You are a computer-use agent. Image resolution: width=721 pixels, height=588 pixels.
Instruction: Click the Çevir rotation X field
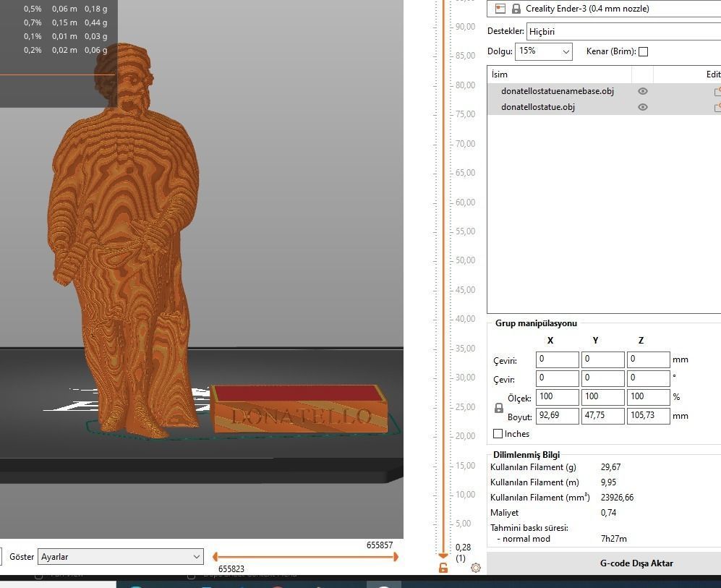point(558,378)
